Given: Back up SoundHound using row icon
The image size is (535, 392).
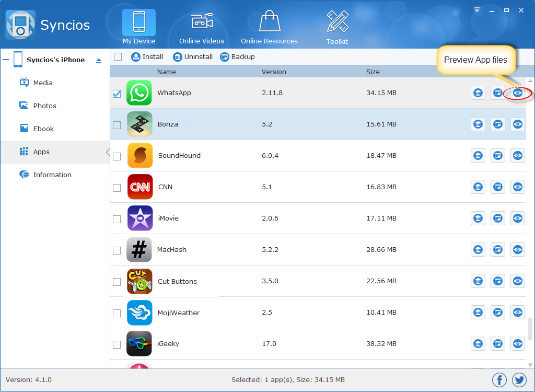Looking at the screenshot, I should pyautogui.click(x=498, y=156).
